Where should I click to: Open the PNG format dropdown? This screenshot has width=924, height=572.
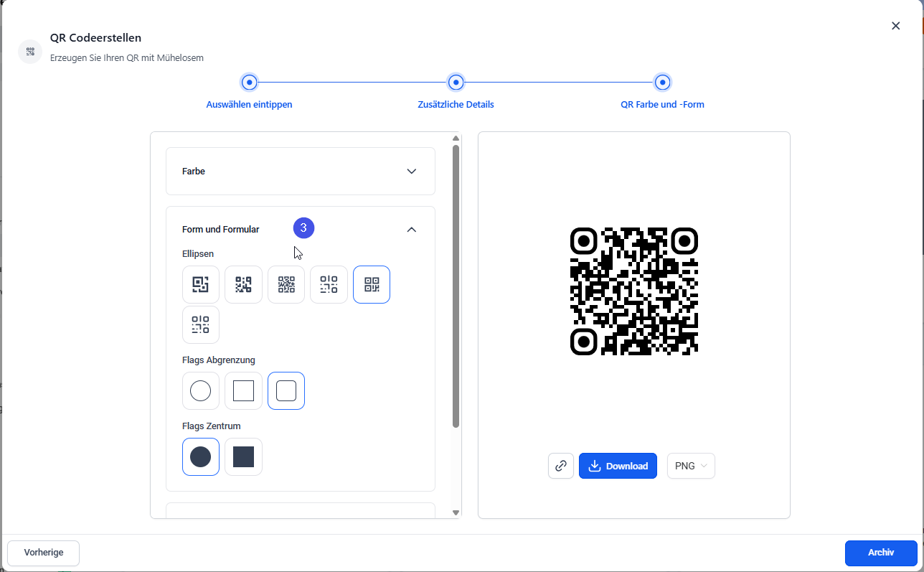pyautogui.click(x=691, y=466)
